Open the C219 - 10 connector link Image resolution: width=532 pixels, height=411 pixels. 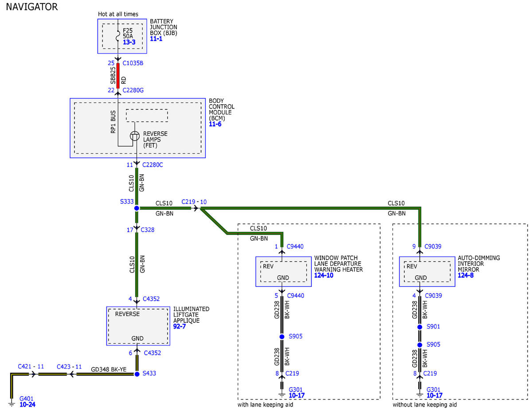(194, 202)
